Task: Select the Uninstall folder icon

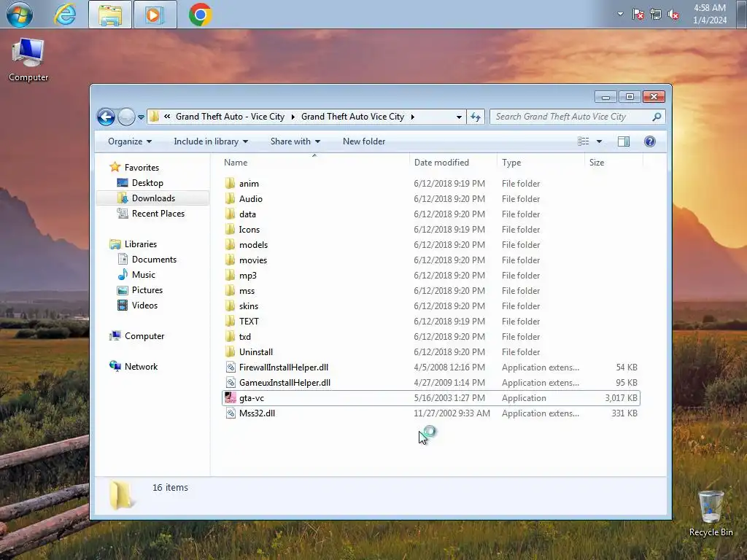Action: coord(230,352)
